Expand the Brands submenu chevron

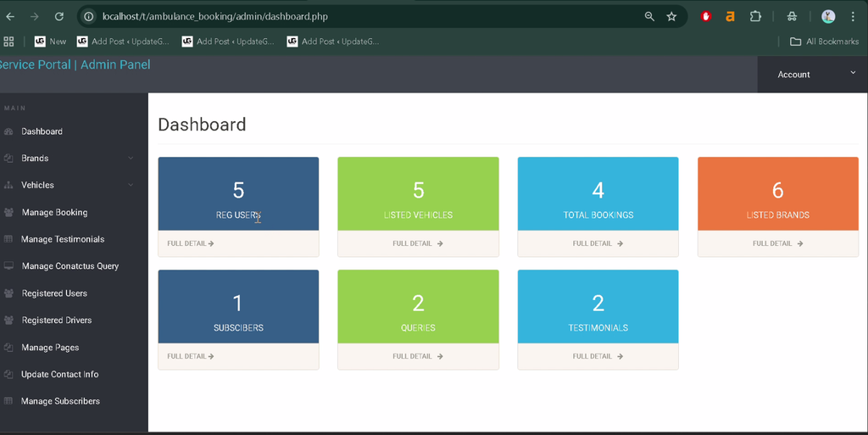pyautogui.click(x=131, y=159)
